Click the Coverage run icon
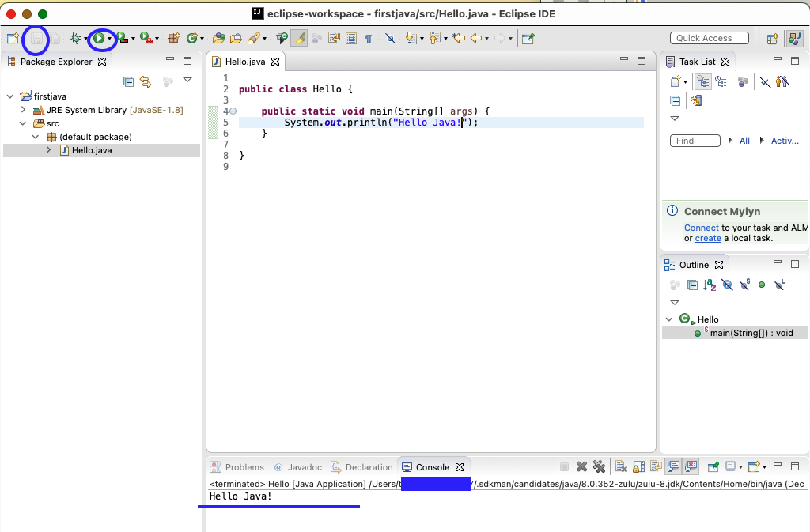The image size is (810, 532). [122, 38]
